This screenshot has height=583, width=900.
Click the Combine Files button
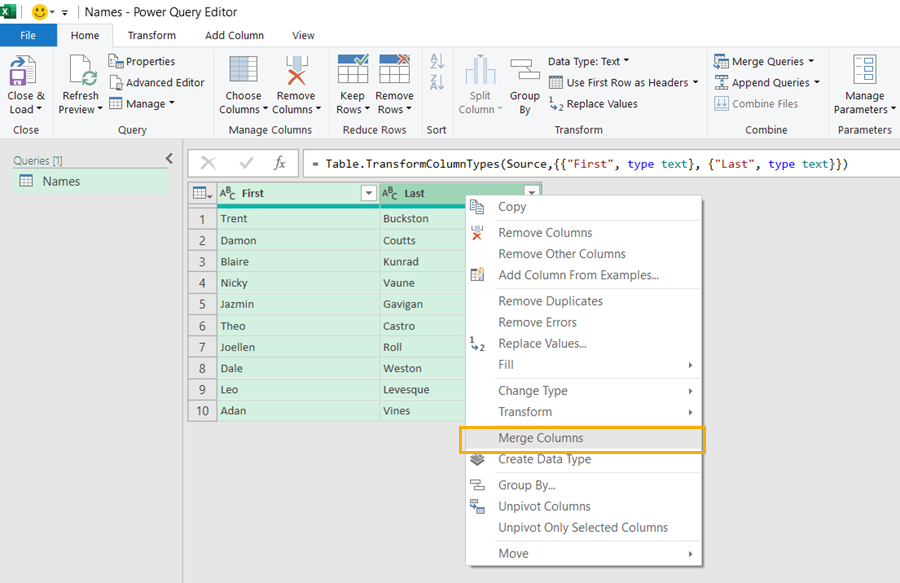click(756, 104)
